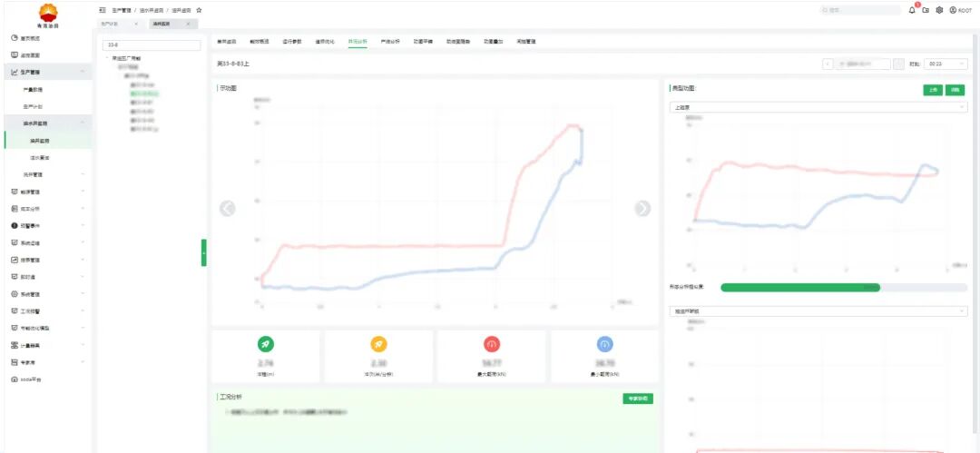Click the second green button beside 典型功图
Screen dimensions: 980x453
[955, 90]
